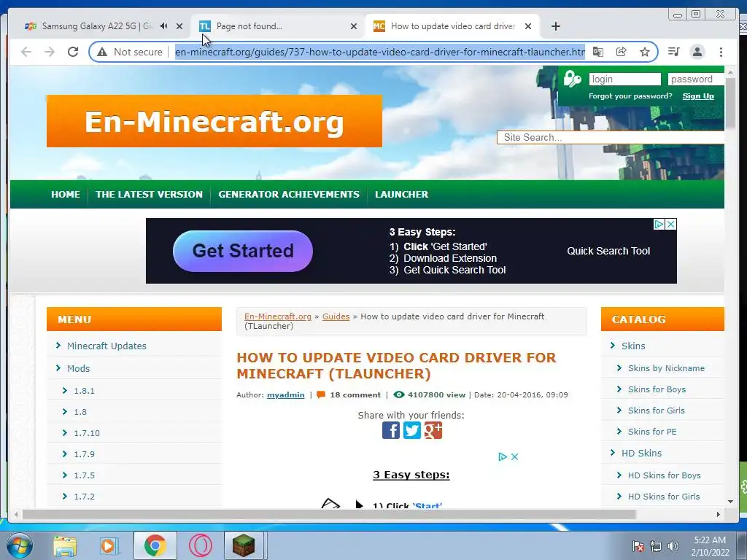Close the top banner ad with X
The image size is (747, 560).
[x=670, y=224]
